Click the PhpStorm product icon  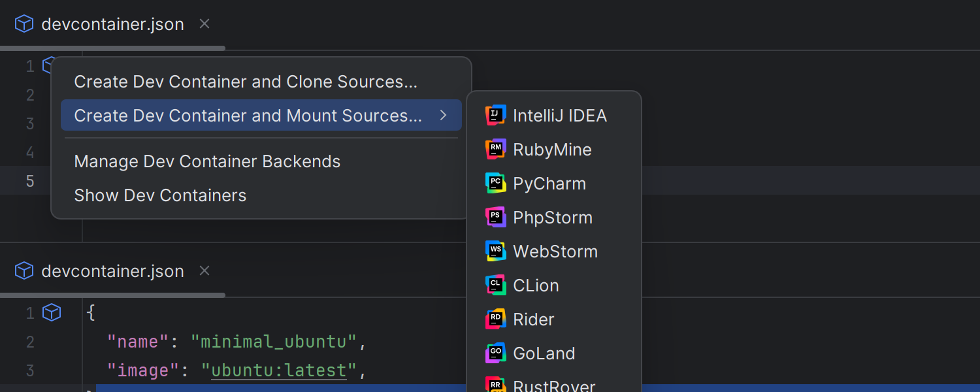496,217
